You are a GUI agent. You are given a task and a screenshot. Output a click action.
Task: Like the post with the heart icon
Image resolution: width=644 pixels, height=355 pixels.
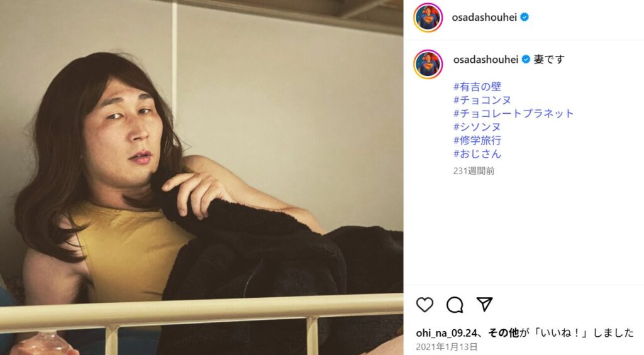point(425,305)
